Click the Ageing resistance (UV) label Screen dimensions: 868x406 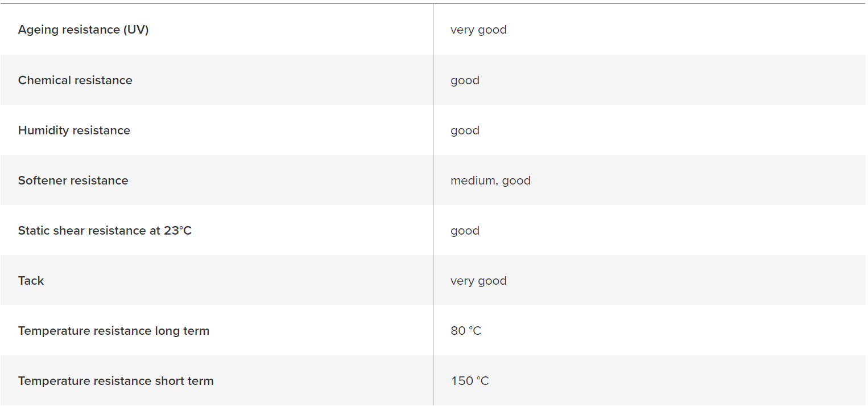coord(83,30)
